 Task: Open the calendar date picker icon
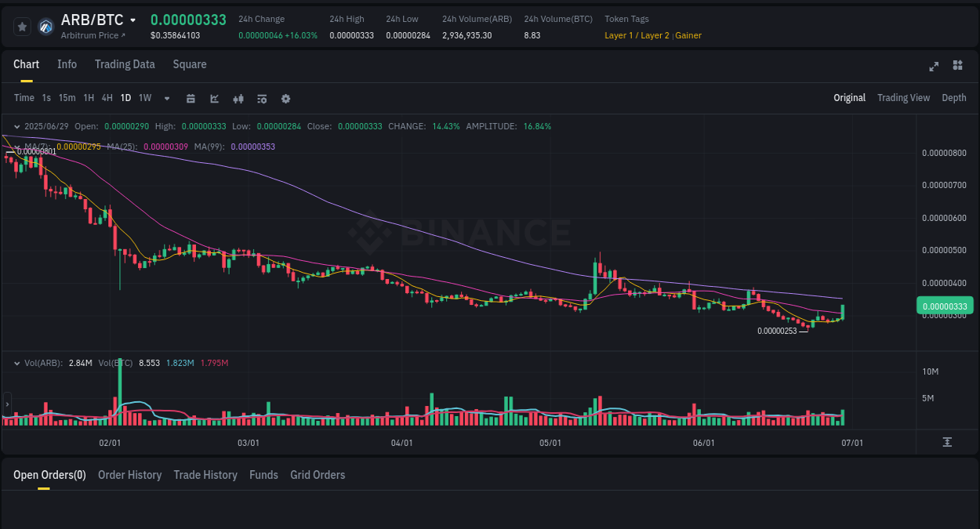pyautogui.click(x=191, y=99)
